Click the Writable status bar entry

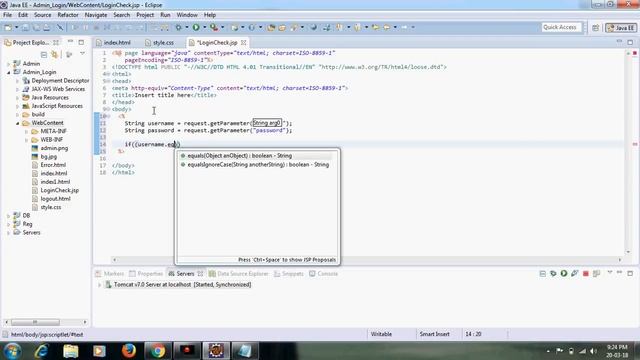(x=381, y=334)
